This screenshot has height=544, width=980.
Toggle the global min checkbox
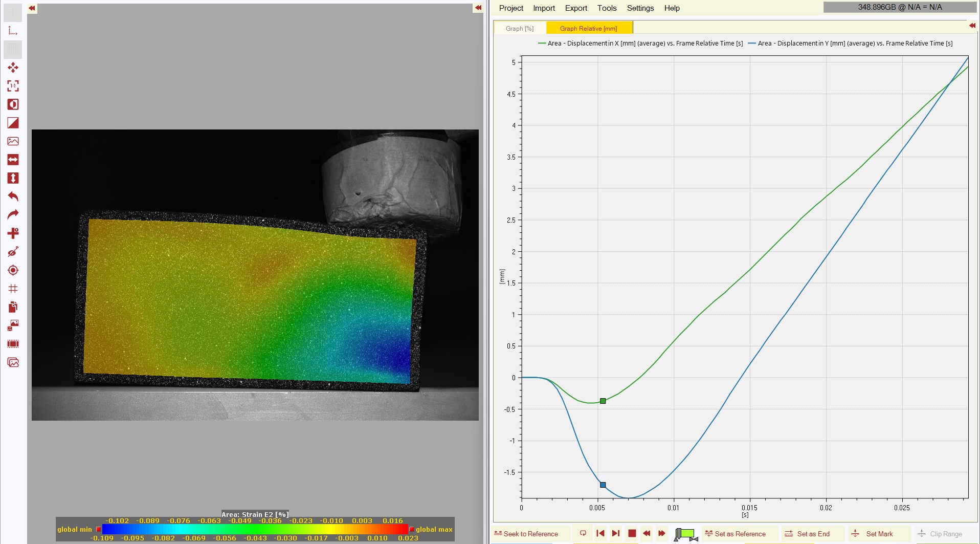coord(98,530)
